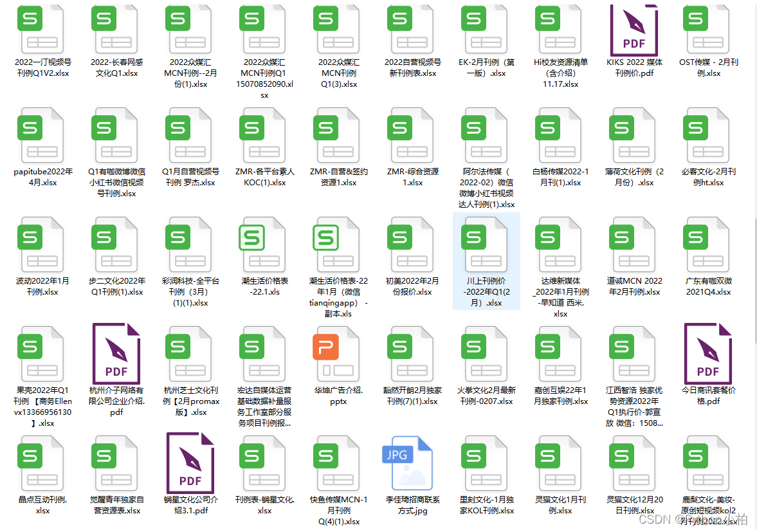
Task: Select the 2022一汀视频号刊例Q1V2.xlsx file icon
Action: coord(41,29)
